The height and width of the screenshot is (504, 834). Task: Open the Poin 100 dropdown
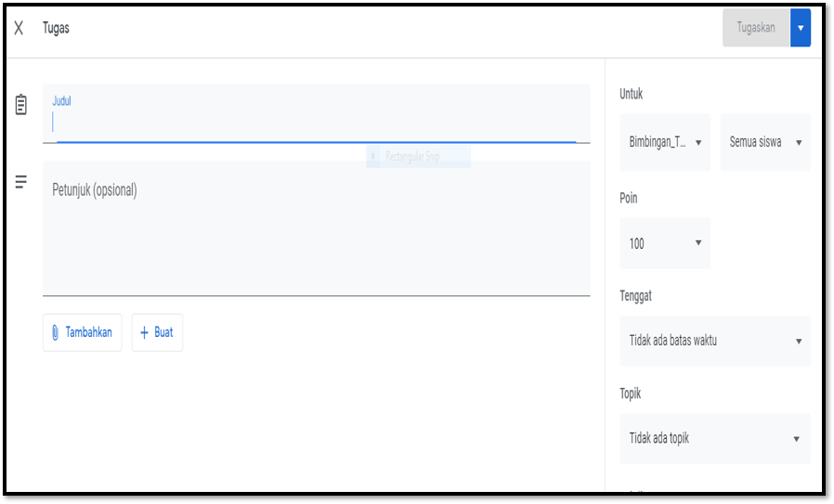665,243
